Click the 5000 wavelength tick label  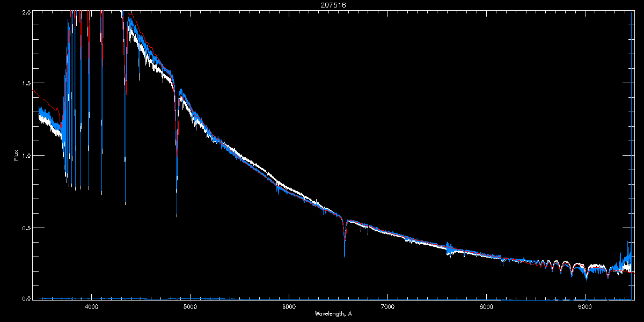pyautogui.click(x=190, y=307)
